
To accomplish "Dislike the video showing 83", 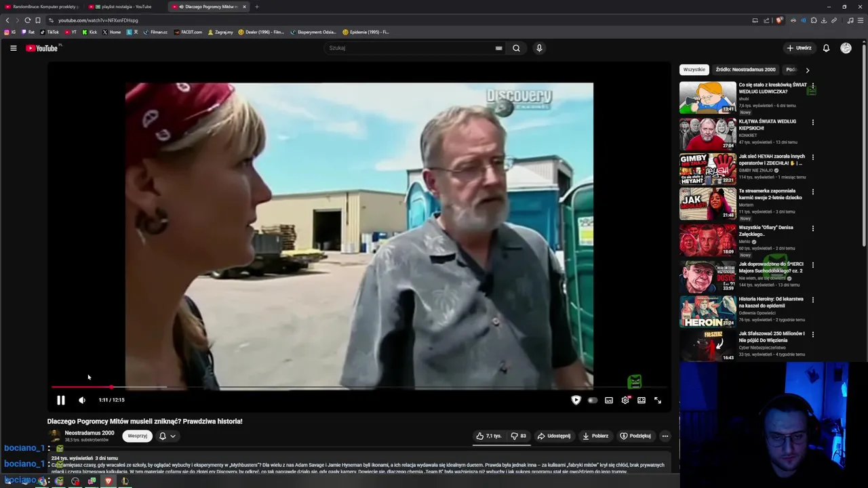I will (518, 436).
